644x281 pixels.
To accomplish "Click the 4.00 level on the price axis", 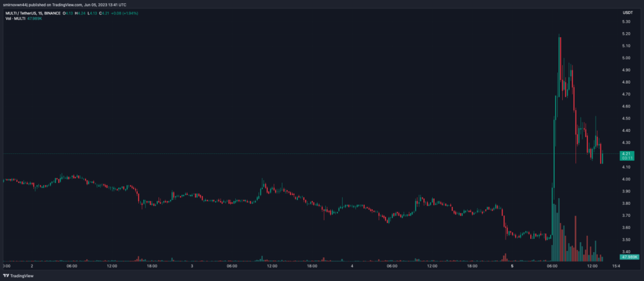I will [625, 179].
